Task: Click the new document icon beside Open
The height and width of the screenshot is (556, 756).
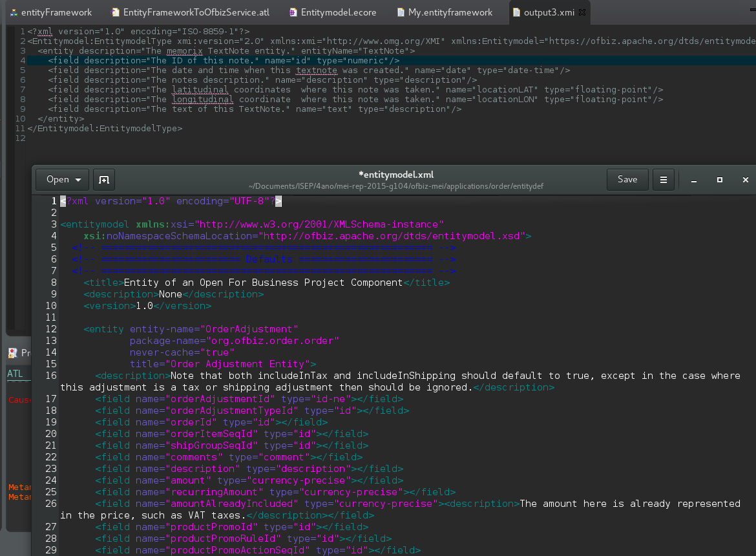Action: 103,180
